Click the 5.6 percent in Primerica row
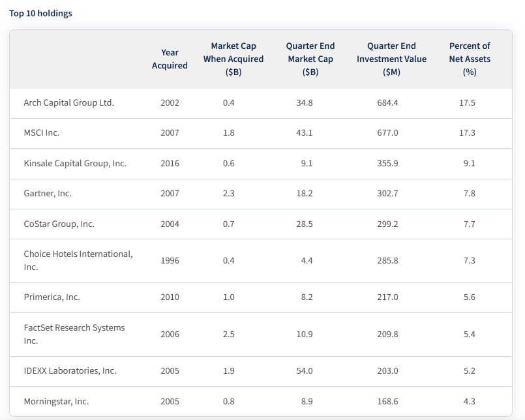 pos(470,297)
